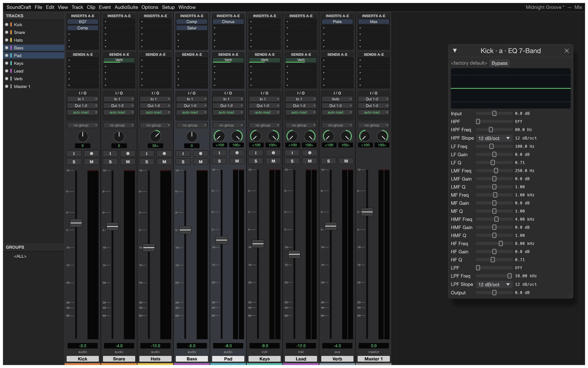Toggle the Master 1 track show/hide dot

point(7,86)
